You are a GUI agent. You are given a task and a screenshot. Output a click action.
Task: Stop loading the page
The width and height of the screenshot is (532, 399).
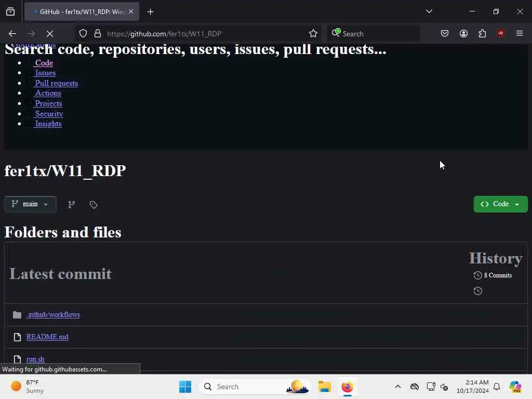coord(49,34)
